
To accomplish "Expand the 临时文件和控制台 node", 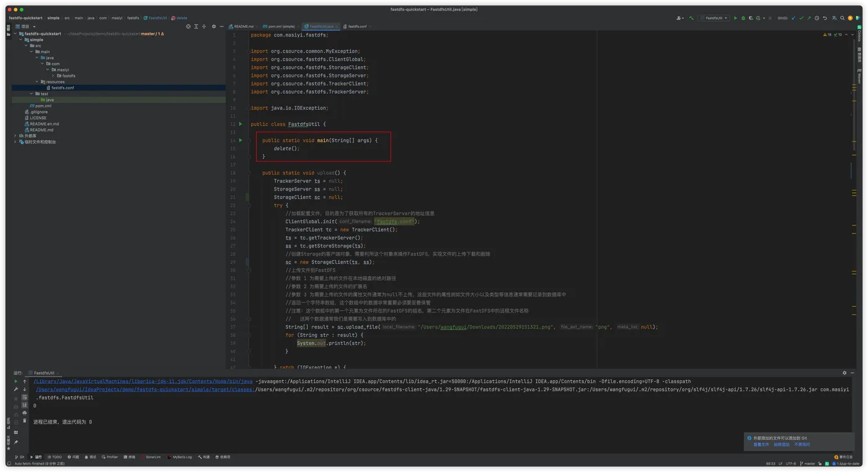I will [15, 142].
